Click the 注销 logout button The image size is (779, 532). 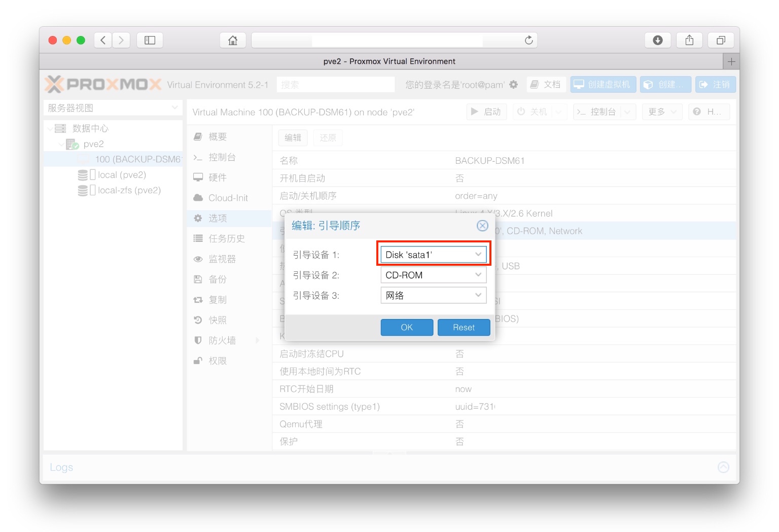[715, 85]
